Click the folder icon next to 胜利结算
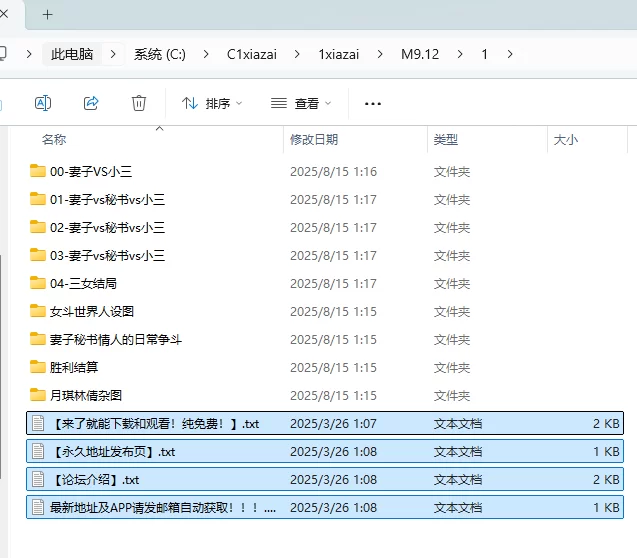637x558 pixels. 38,367
